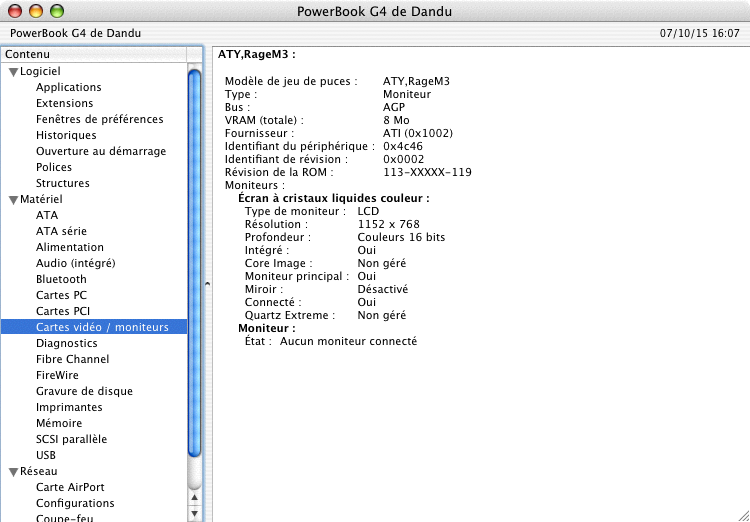Click Écran à cristaux liquides couleur heading
Screen dimensions: 750x522
pyautogui.click(x=334, y=199)
